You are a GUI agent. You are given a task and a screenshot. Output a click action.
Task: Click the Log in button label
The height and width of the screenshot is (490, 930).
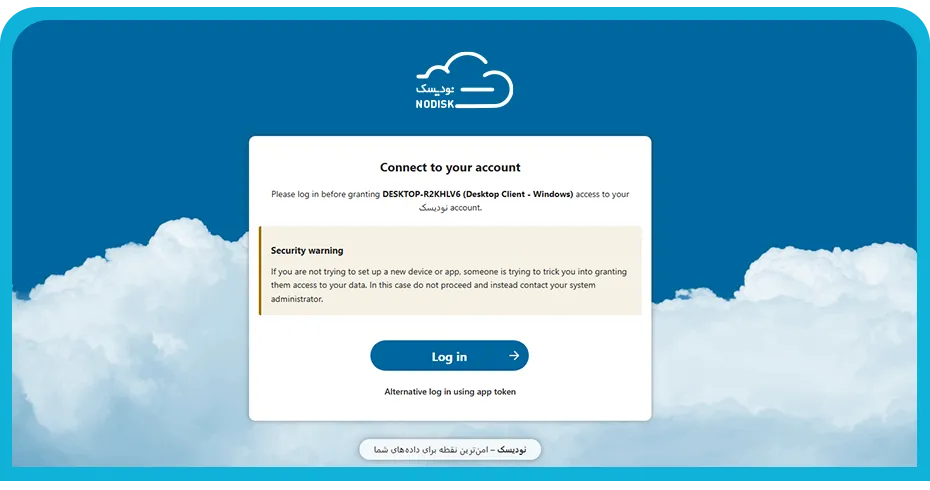coord(449,357)
